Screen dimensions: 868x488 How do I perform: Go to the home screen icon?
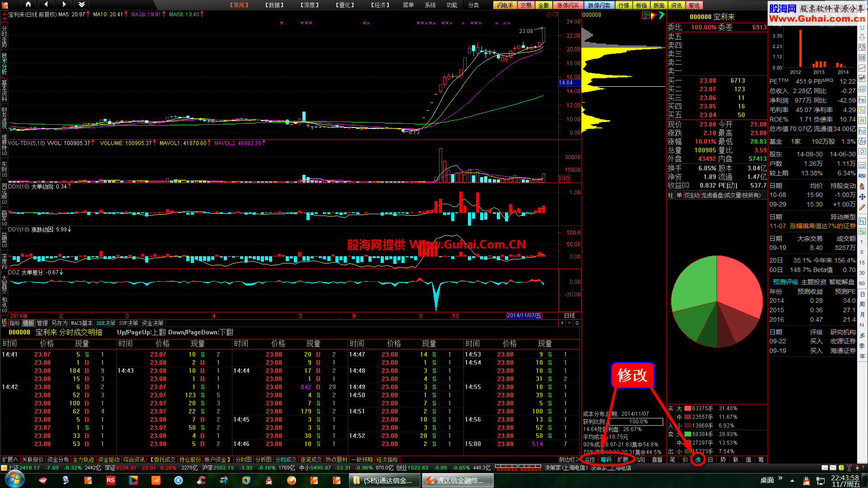coord(28,5)
